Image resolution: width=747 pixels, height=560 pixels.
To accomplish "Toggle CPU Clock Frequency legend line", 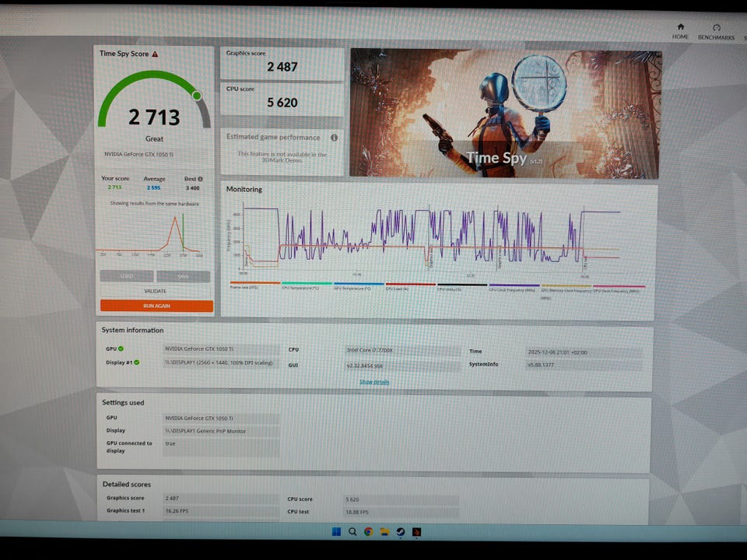I will click(514, 285).
